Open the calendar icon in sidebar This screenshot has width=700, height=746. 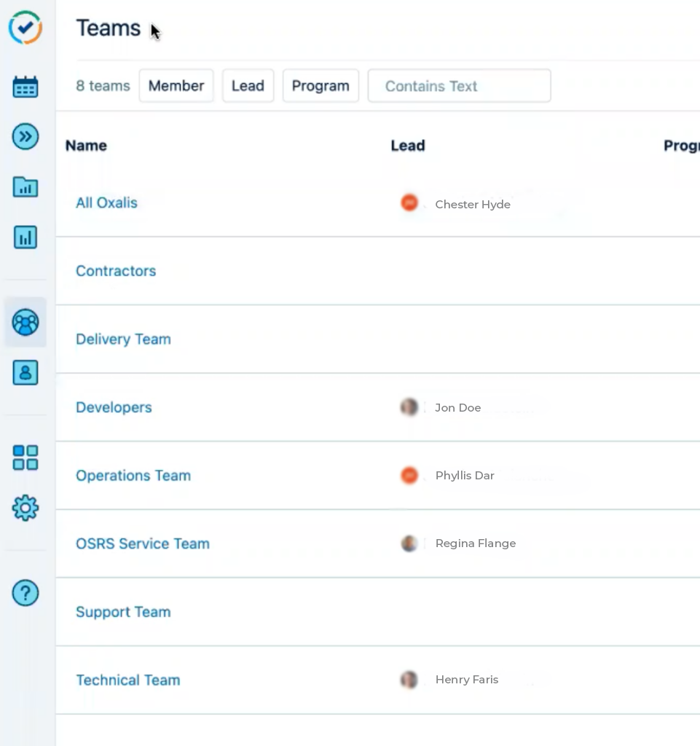[x=25, y=87]
